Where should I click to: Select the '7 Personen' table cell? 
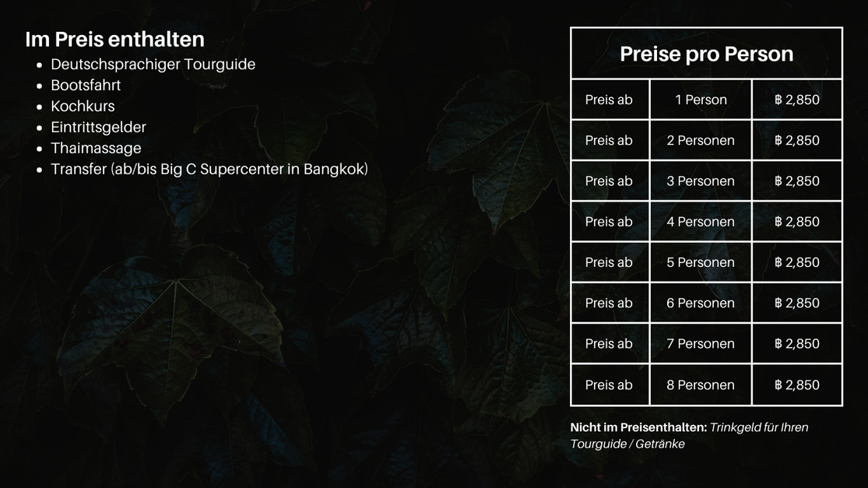pyautogui.click(x=701, y=343)
